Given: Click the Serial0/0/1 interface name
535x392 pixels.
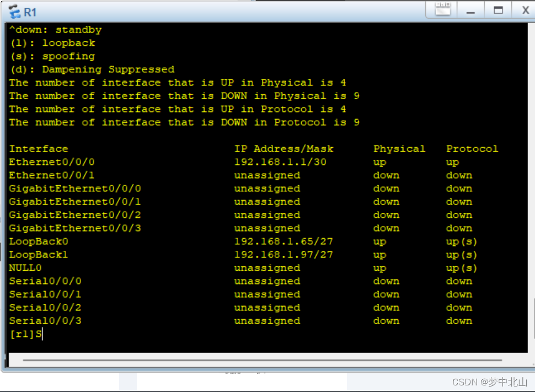Looking at the screenshot, I should 45,294.
